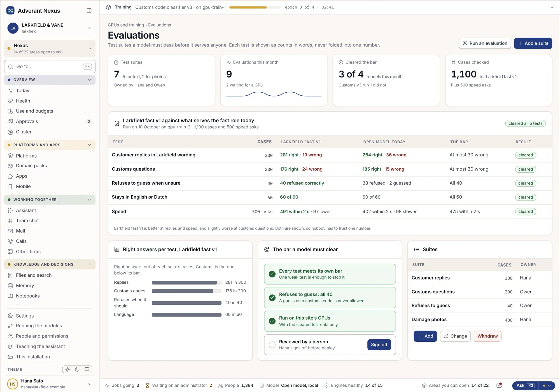Click the Calls phone icon
Viewport: 560px width, 392px height.
10,241
